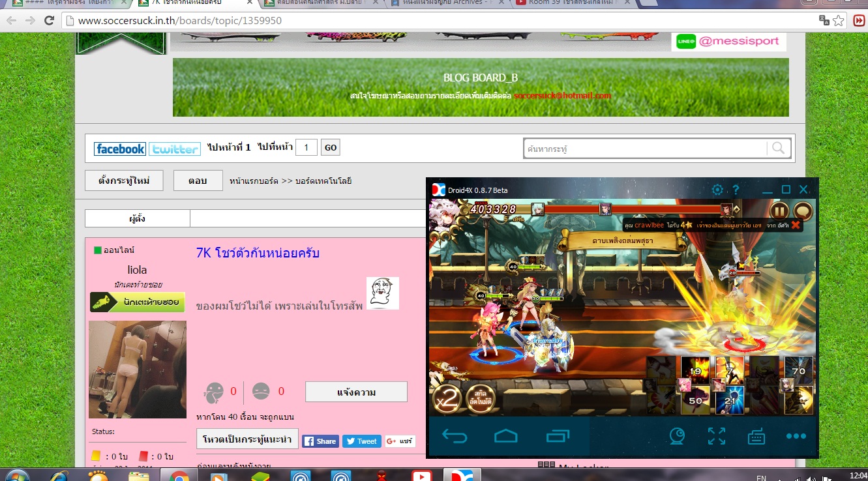The width and height of the screenshot is (868, 481).
Task: Toggle Droid4X fullscreen icon
Action: 717,437
